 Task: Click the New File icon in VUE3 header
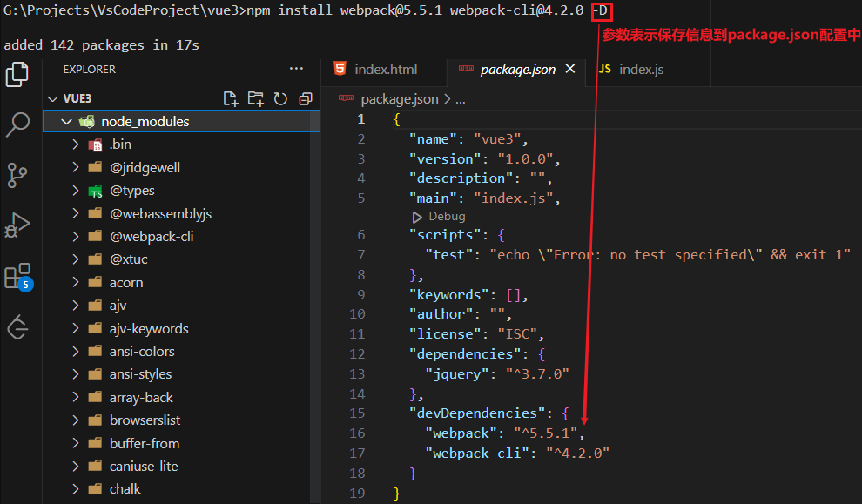click(231, 98)
